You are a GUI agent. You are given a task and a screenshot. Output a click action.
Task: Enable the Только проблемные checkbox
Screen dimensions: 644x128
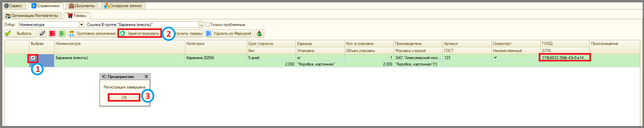pyautogui.click(x=208, y=25)
